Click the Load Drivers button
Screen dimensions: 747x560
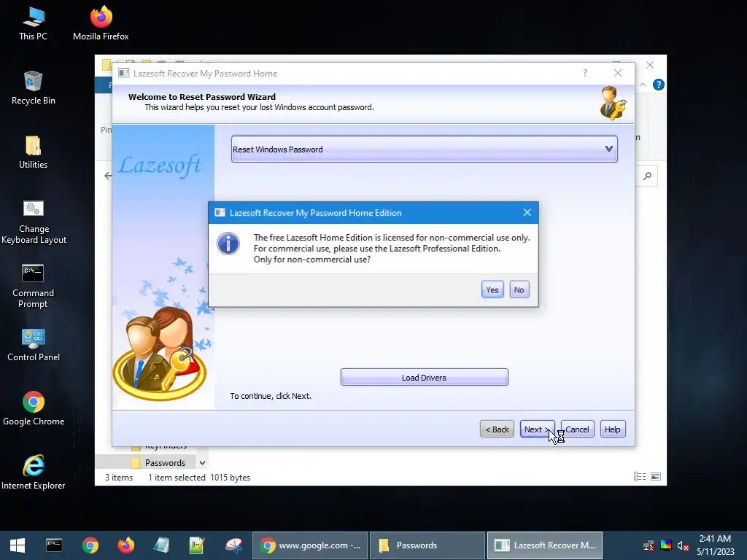424,377
